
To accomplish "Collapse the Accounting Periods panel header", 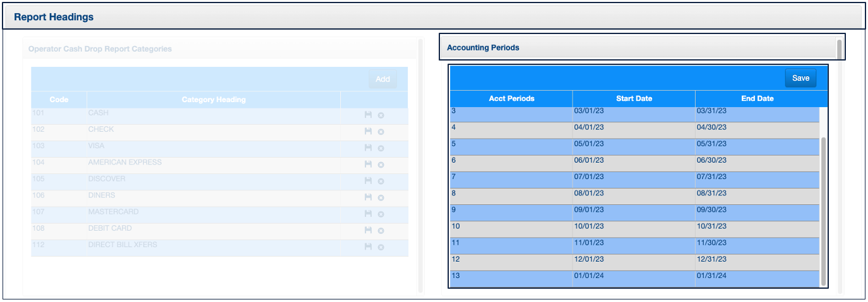I will (641, 47).
